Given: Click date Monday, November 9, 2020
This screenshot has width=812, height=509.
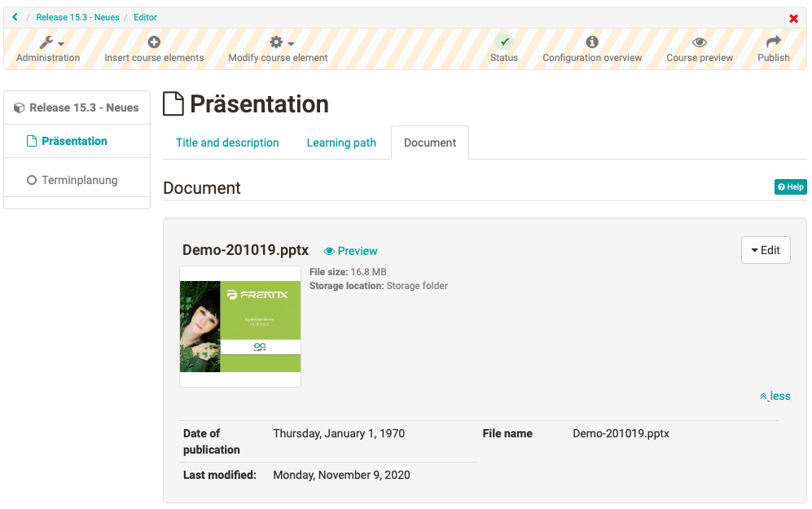Looking at the screenshot, I should 341,475.
